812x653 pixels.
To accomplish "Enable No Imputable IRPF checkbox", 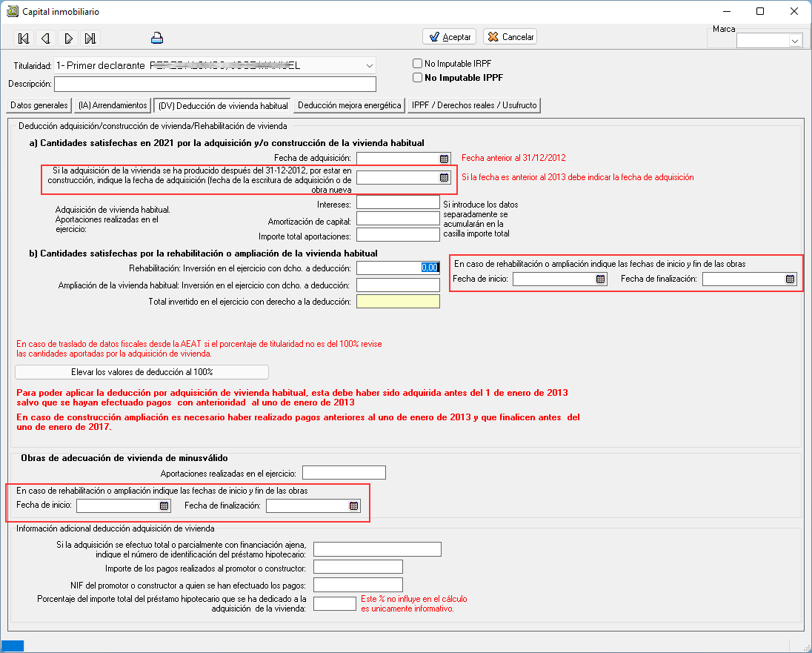I will coord(417,64).
